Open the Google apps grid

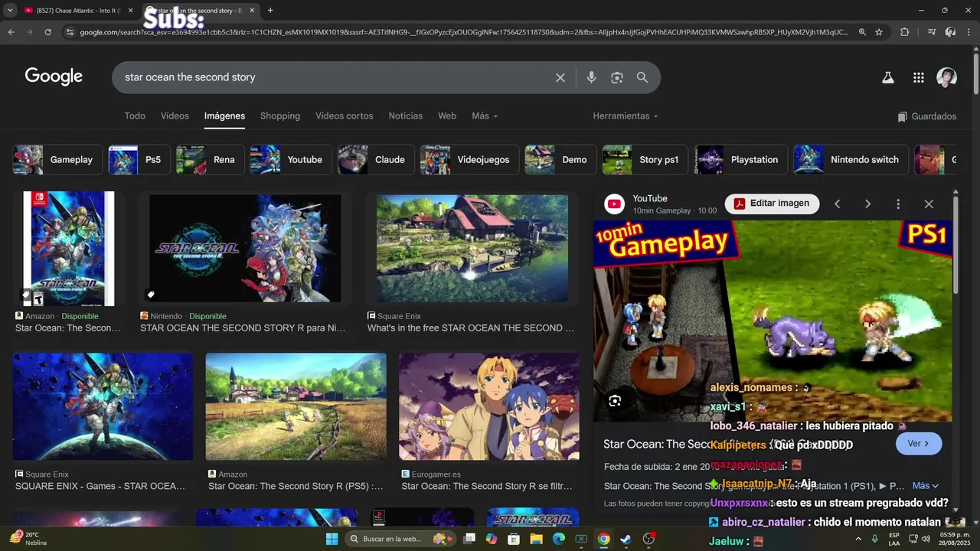(919, 77)
